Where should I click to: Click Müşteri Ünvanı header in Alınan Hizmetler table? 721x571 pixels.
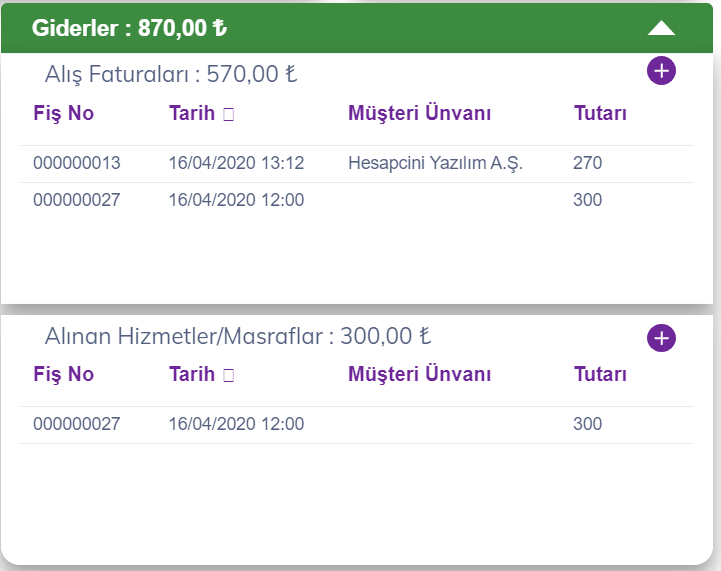click(x=419, y=374)
